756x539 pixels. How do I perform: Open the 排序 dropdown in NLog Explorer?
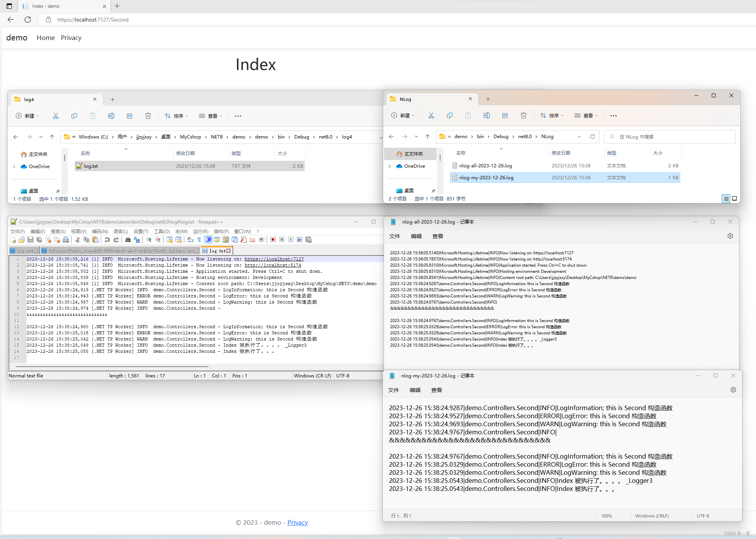coord(552,115)
